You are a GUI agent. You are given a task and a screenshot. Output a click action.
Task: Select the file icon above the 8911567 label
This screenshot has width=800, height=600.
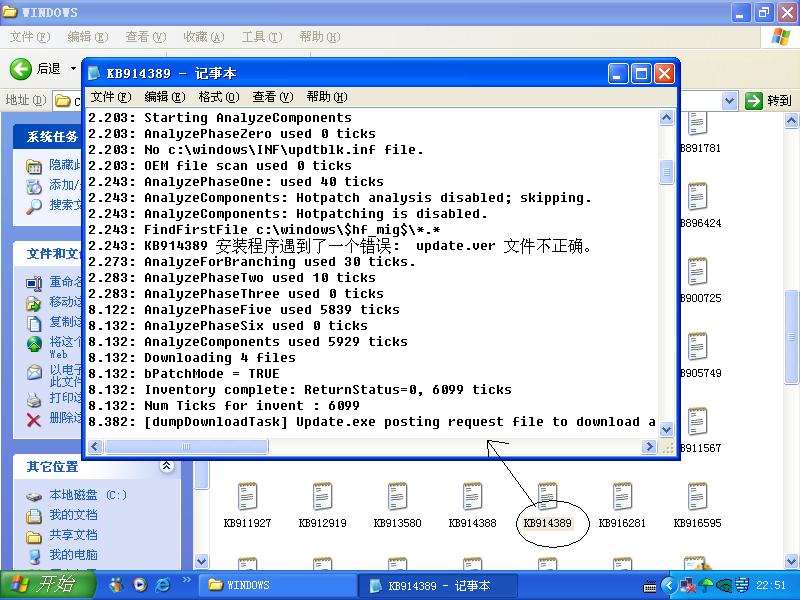(x=697, y=421)
